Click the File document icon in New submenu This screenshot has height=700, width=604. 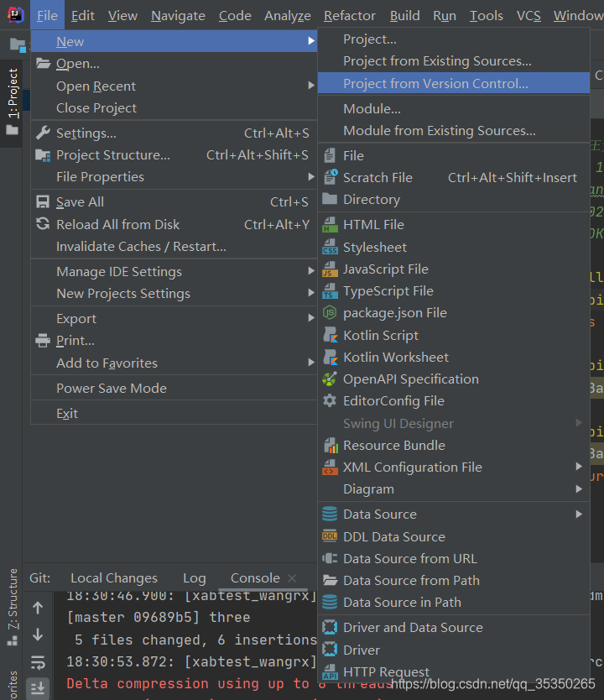[330, 155]
